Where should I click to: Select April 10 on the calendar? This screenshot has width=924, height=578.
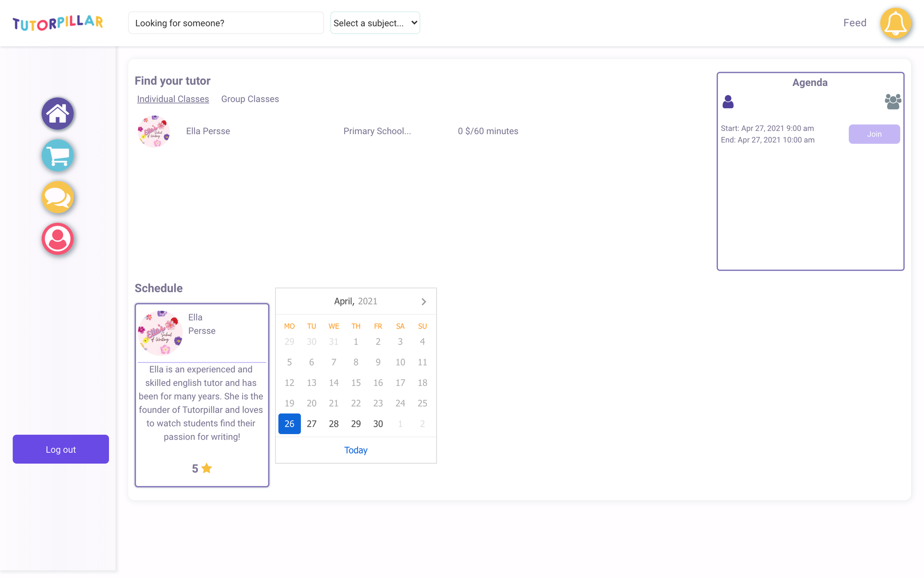click(400, 363)
